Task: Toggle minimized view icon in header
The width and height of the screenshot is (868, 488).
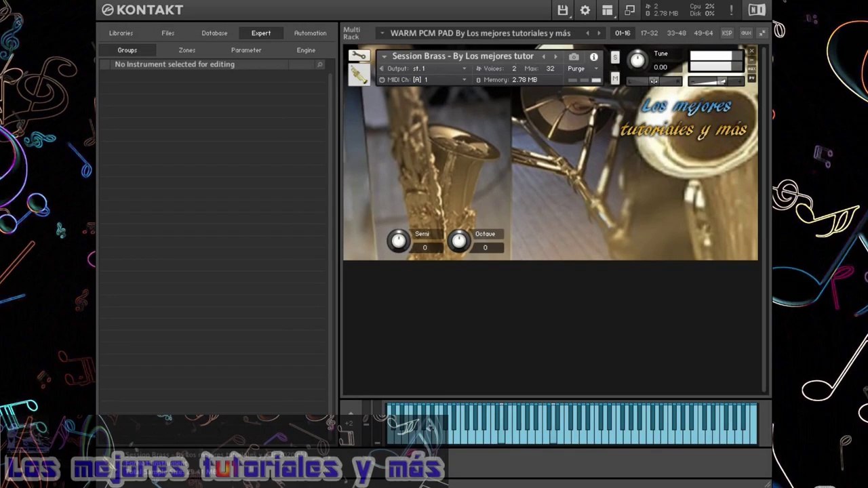Action: pos(630,10)
